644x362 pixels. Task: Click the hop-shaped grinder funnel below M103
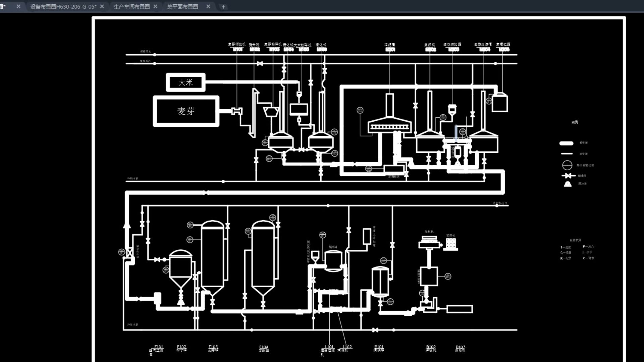tap(271, 112)
